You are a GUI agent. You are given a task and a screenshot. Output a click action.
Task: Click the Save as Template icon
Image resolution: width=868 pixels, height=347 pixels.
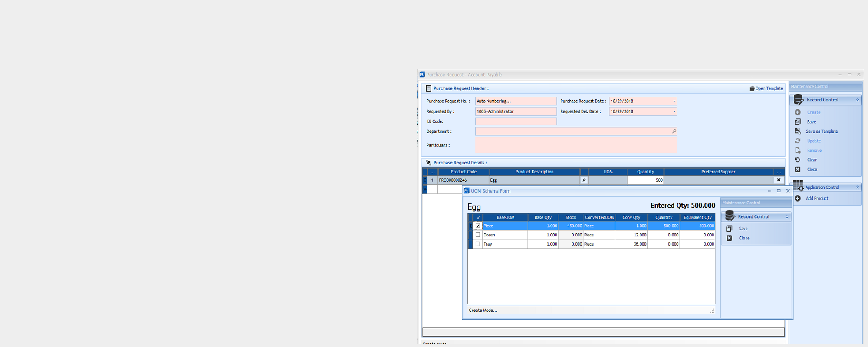[798, 131]
